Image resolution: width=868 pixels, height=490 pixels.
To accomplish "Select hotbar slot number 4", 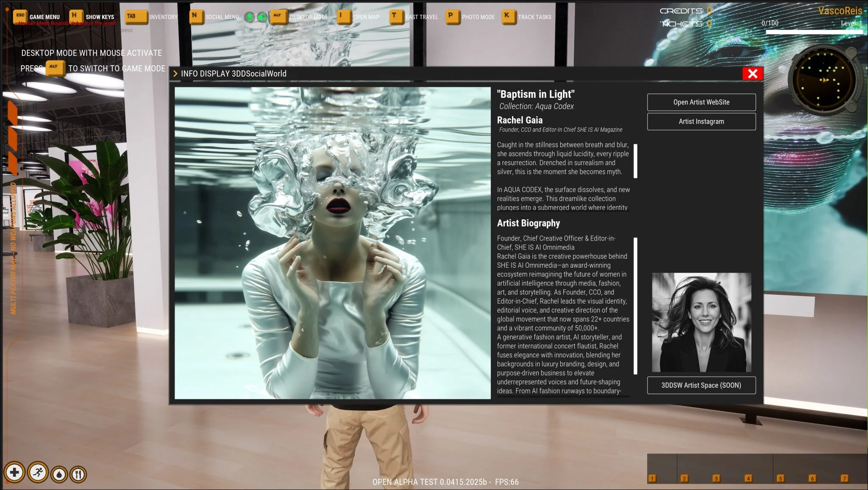I will point(748,479).
